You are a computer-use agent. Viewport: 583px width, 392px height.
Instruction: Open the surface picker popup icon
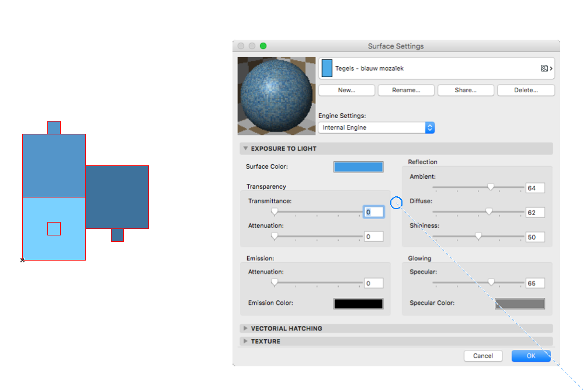(547, 68)
